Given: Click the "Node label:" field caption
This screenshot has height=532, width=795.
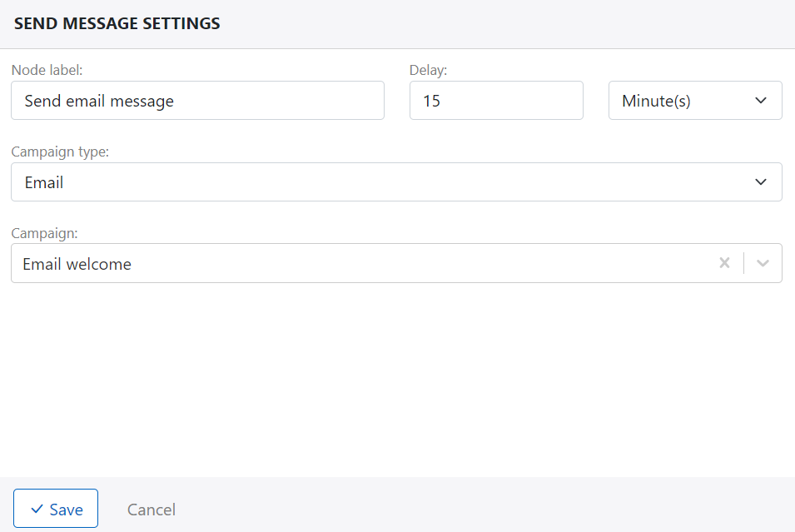Looking at the screenshot, I should click(x=47, y=70).
